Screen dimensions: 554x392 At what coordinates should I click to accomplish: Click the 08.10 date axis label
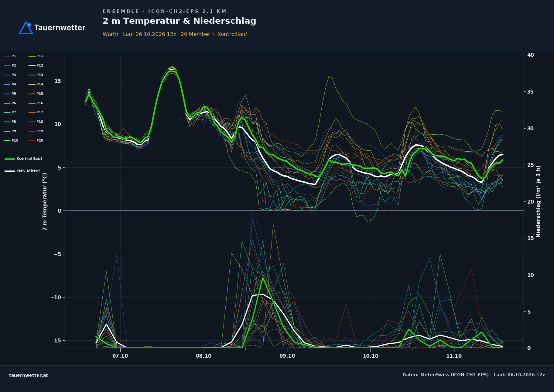point(204,356)
